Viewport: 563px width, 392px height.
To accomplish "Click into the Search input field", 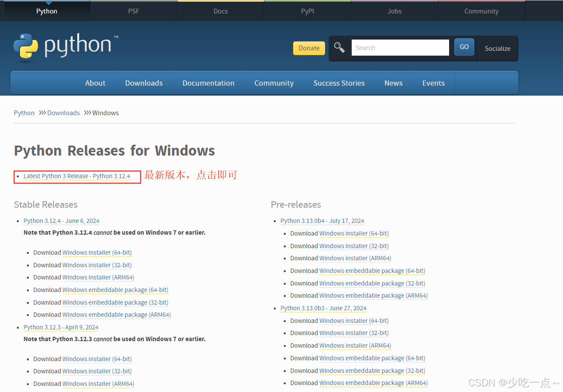I will click(x=400, y=48).
